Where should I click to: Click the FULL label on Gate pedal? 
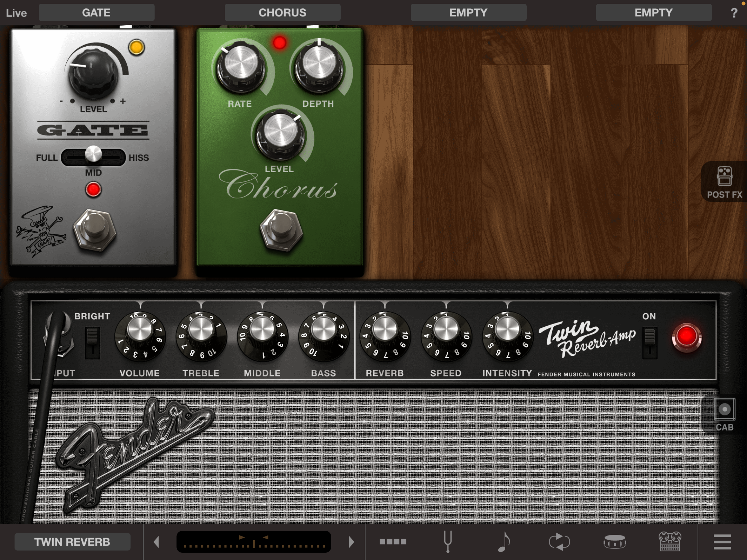click(x=47, y=158)
